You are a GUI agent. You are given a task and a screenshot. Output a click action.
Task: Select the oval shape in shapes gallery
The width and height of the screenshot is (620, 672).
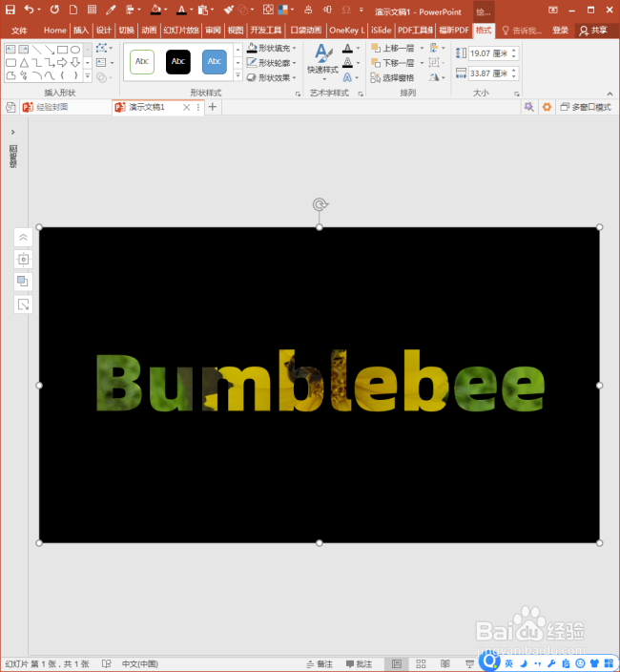click(x=75, y=50)
